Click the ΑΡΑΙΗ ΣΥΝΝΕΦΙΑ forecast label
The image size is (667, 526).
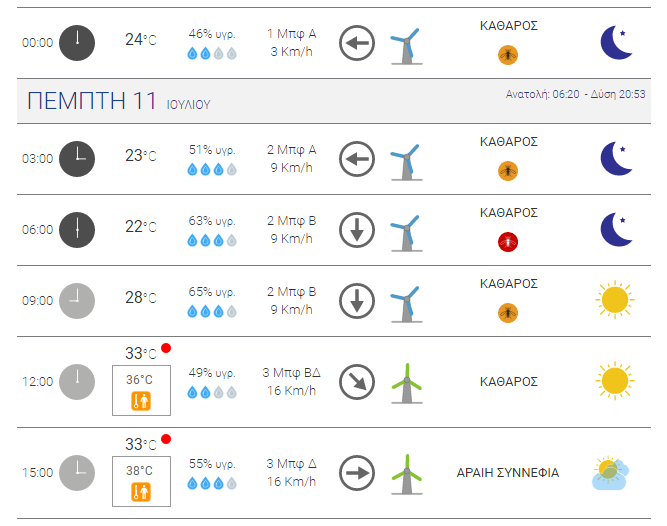click(507, 472)
